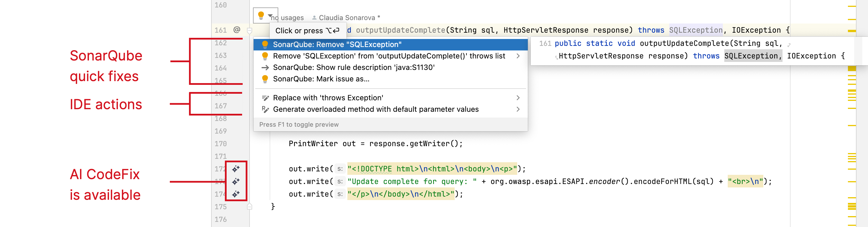Viewport: 868px width, 227px height.
Task: Click AI CodeFix sparkle icon on line 173
Action: click(x=236, y=181)
